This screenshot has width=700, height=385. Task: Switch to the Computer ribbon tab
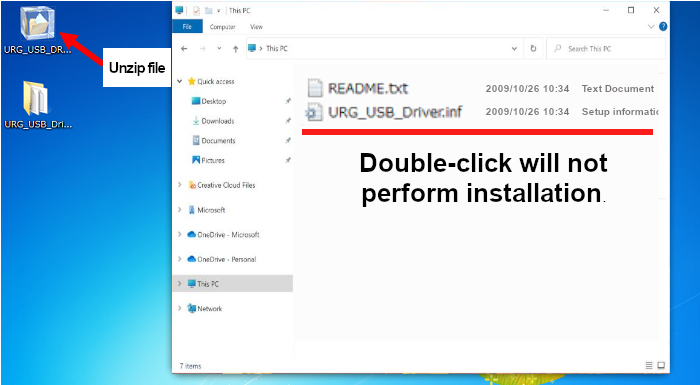[x=222, y=27]
